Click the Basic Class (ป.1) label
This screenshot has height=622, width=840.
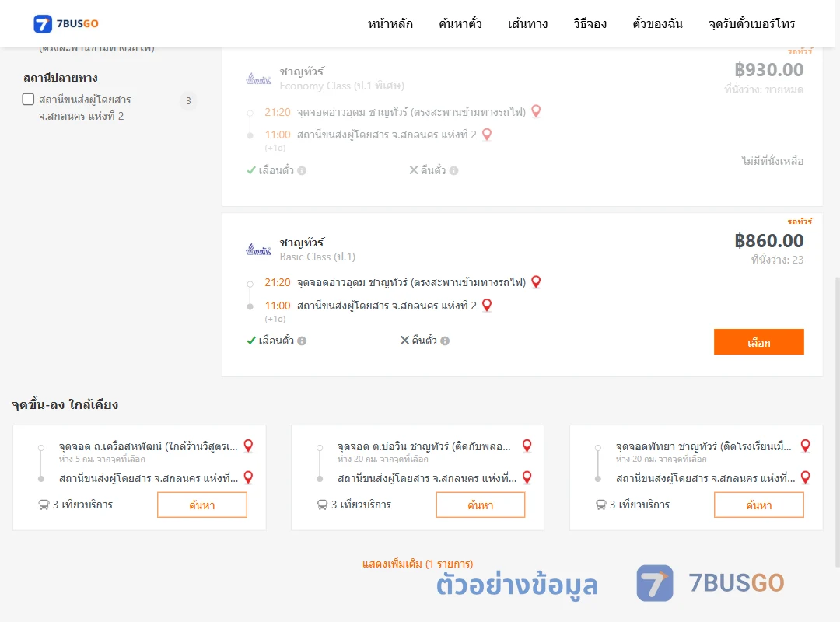(317, 257)
